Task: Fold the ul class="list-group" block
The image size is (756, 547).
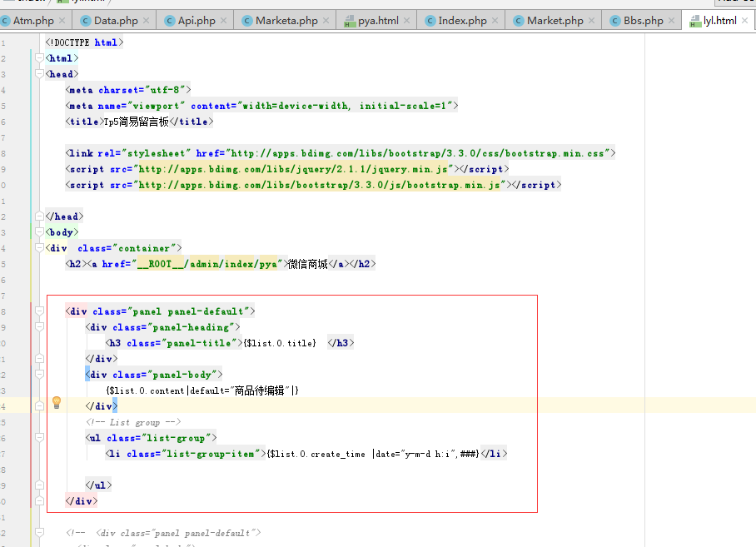Action: [x=39, y=438]
